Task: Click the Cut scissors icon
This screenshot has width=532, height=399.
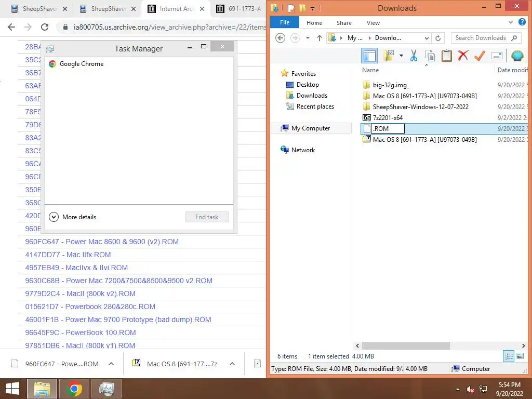Action: point(414,56)
